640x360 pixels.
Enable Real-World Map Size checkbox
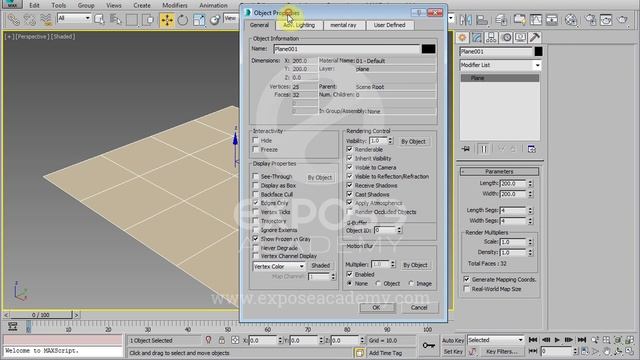467,289
